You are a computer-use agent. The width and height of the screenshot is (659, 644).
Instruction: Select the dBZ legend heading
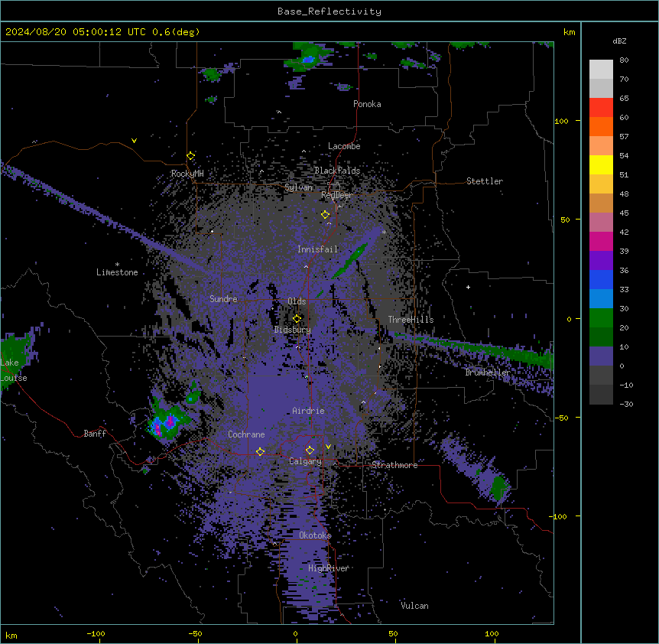619,41
